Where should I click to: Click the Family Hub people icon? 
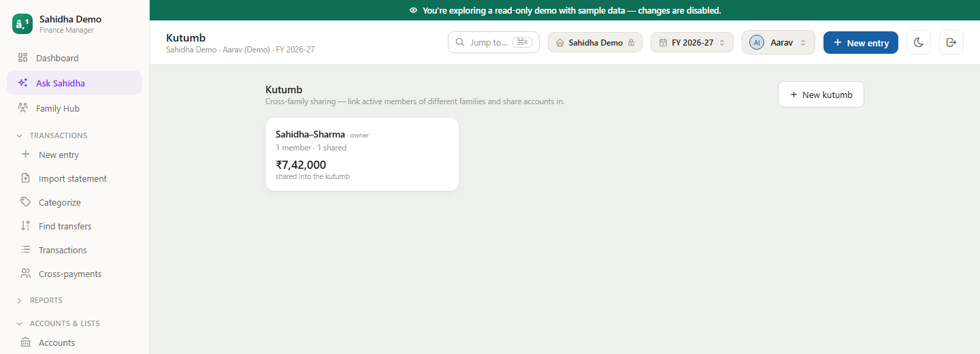[x=22, y=108]
